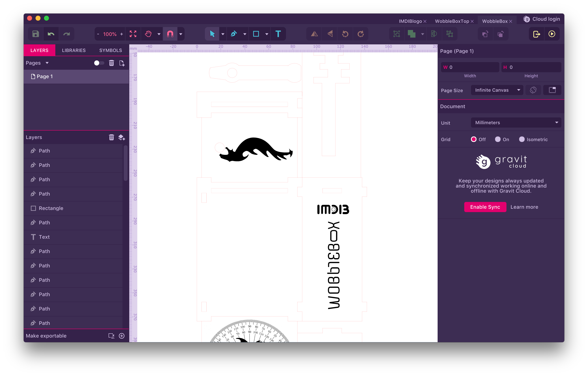
Task: Click Cloud login
Action: (541, 19)
